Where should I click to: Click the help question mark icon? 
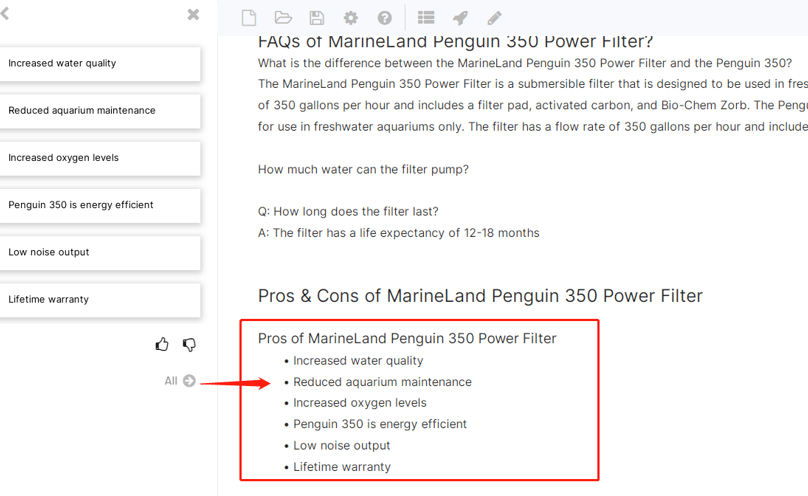click(384, 18)
